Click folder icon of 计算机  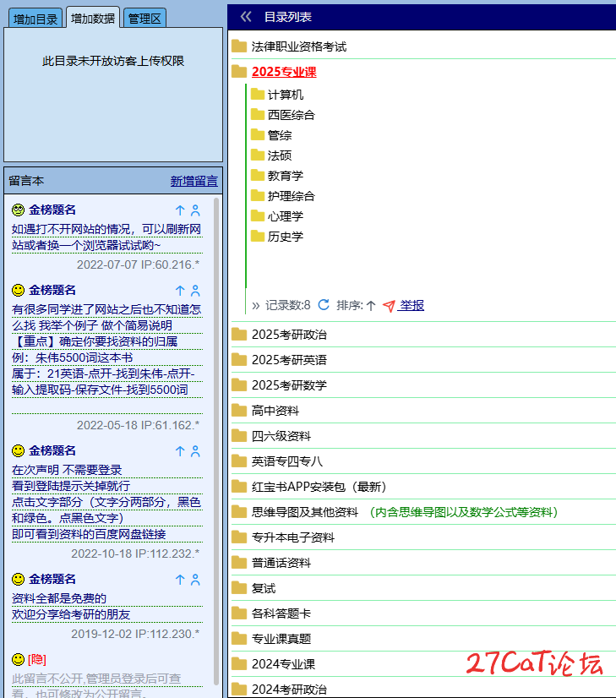pos(257,94)
